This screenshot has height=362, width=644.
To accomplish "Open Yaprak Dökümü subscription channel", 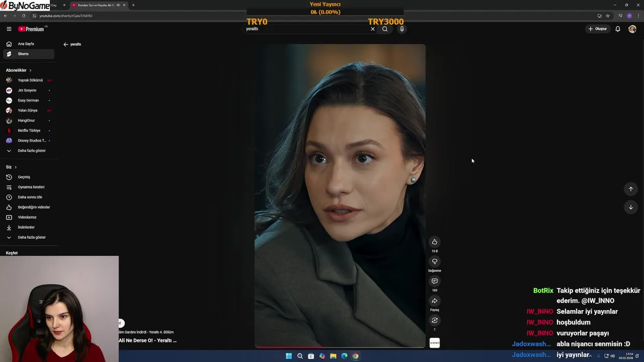I will (x=29, y=80).
